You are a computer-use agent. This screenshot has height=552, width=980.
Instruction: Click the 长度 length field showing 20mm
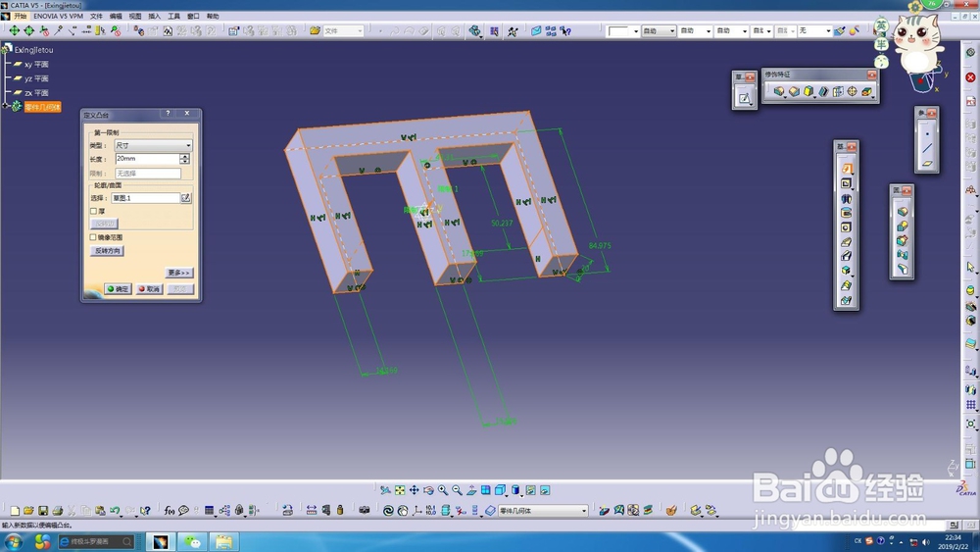click(x=148, y=159)
